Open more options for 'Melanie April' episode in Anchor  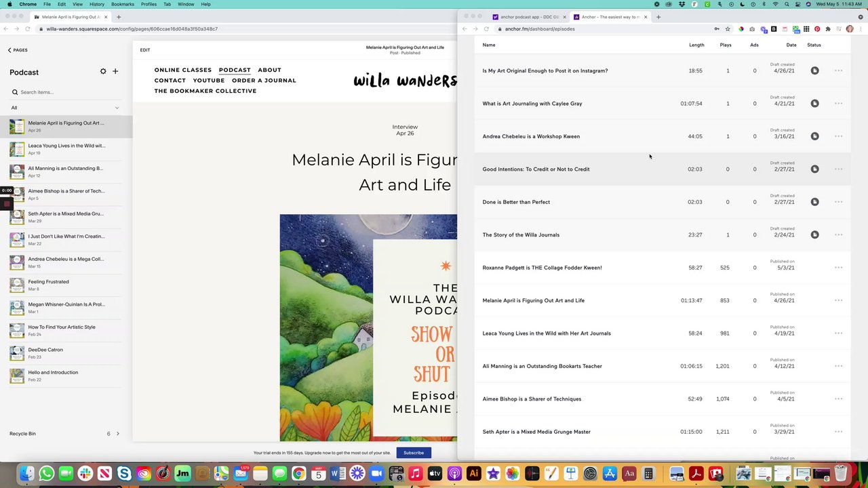click(x=838, y=300)
